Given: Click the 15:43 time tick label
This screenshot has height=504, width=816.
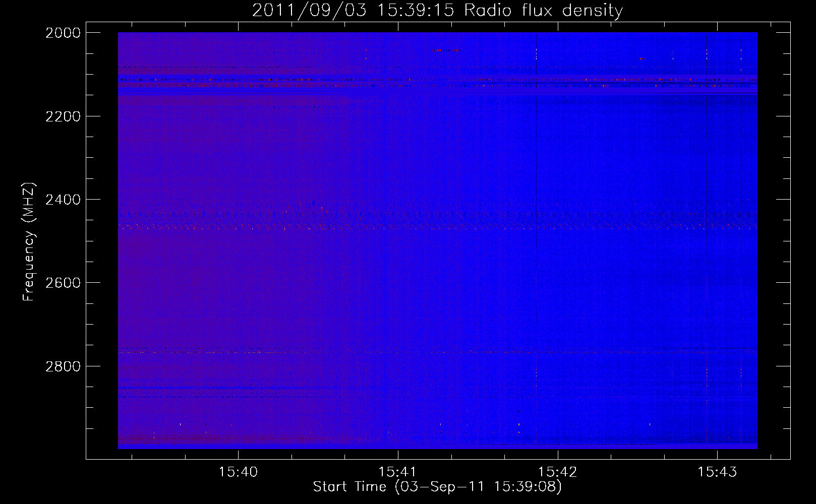Looking at the screenshot, I should click(717, 472).
